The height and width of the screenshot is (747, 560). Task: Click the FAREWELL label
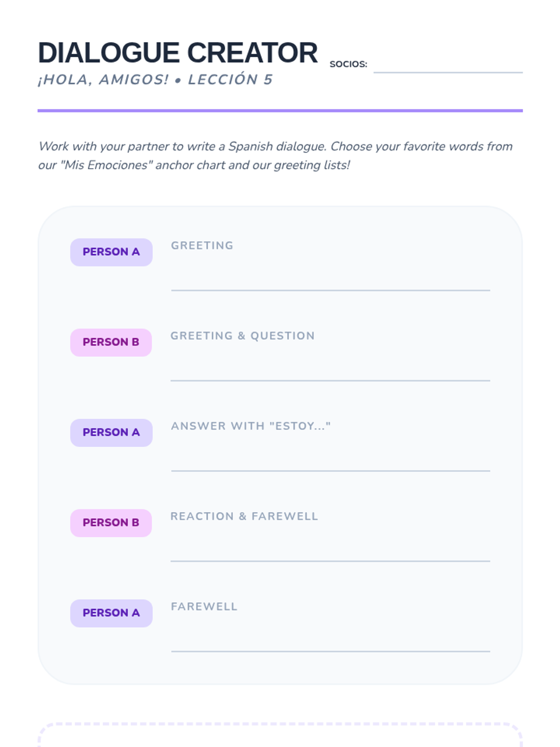pyautogui.click(x=204, y=606)
